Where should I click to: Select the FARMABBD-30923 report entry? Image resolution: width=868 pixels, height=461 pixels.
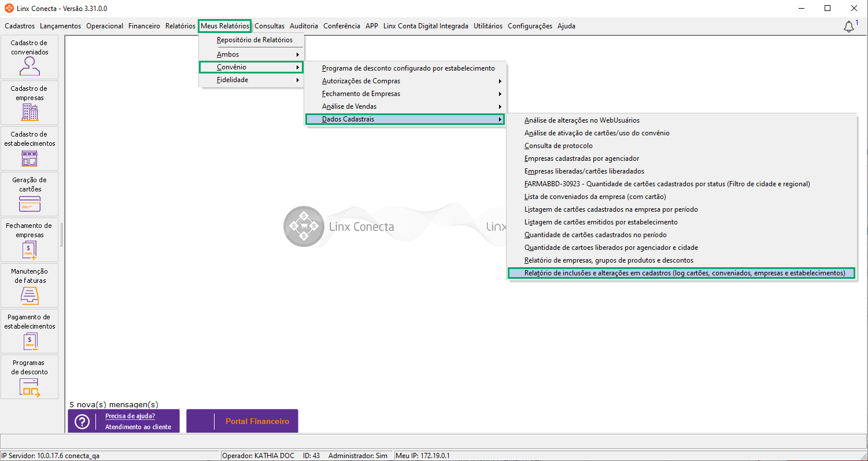click(682, 184)
